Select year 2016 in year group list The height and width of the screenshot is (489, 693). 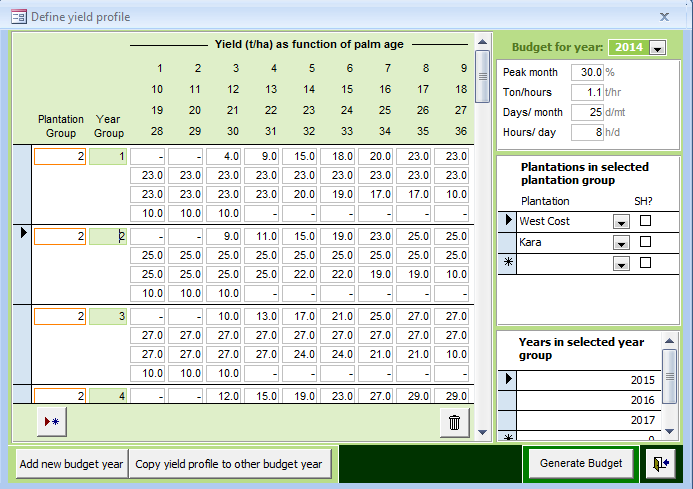[589, 400]
